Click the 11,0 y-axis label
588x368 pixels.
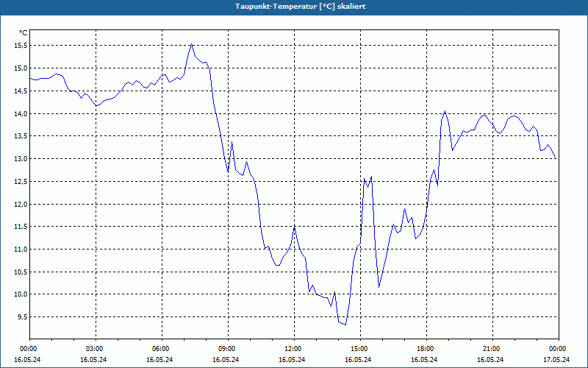tap(21, 249)
